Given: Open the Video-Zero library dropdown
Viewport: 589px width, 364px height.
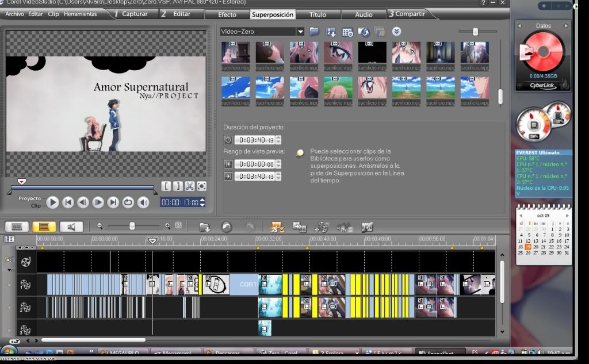Looking at the screenshot, I should 300,32.
